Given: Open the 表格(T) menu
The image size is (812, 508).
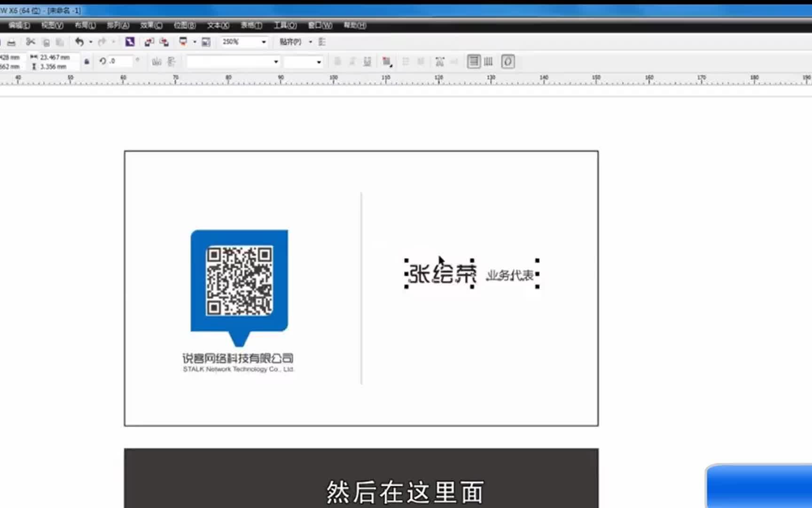Looking at the screenshot, I should (x=251, y=25).
